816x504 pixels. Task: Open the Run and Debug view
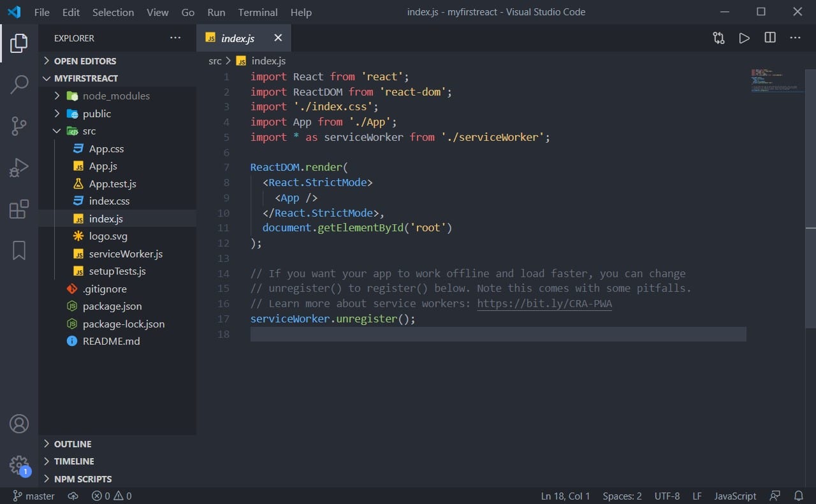[x=19, y=168]
